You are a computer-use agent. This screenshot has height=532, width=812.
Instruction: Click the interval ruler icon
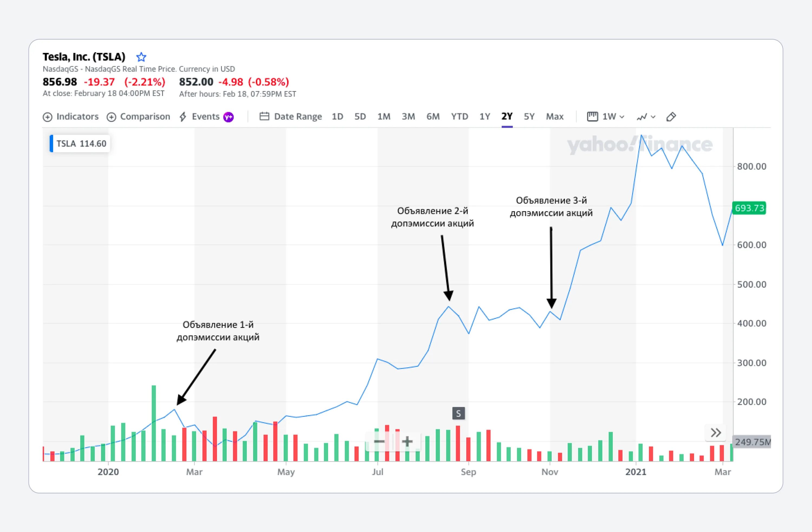click(x=592, y=117)
